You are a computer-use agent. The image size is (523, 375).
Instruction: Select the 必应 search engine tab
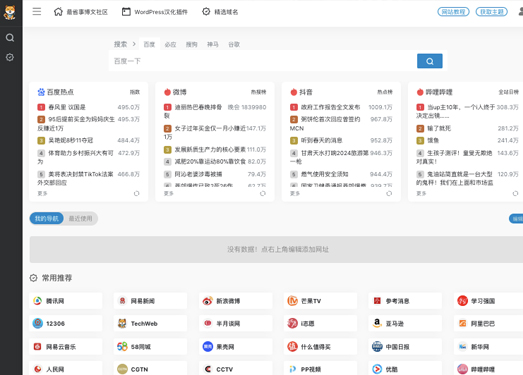[170, 44]
